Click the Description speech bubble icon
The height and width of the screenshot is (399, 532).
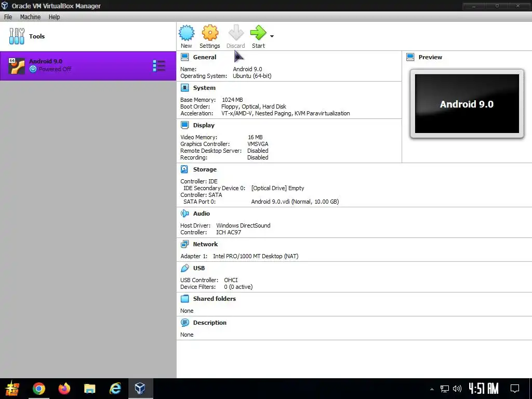tap(184, 323)
